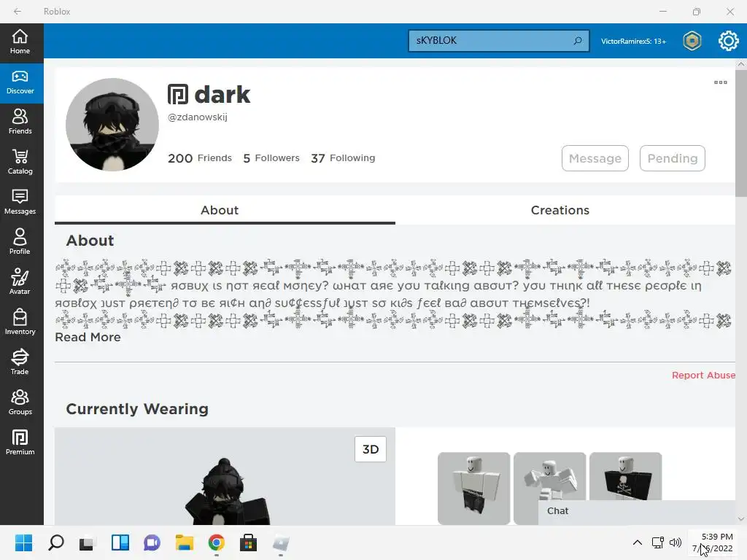Open Premium in the sidebar
Image resolution: width=747 pixels, height=560 pixels.
(x=20, y=443)
